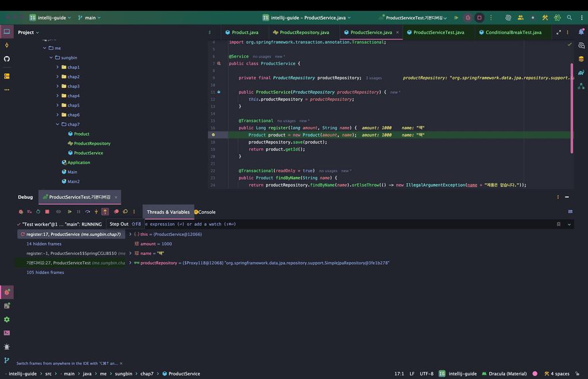Click the Step Over debug icon
This screenshot has height=379, width=588.
[x=87, y=212]
